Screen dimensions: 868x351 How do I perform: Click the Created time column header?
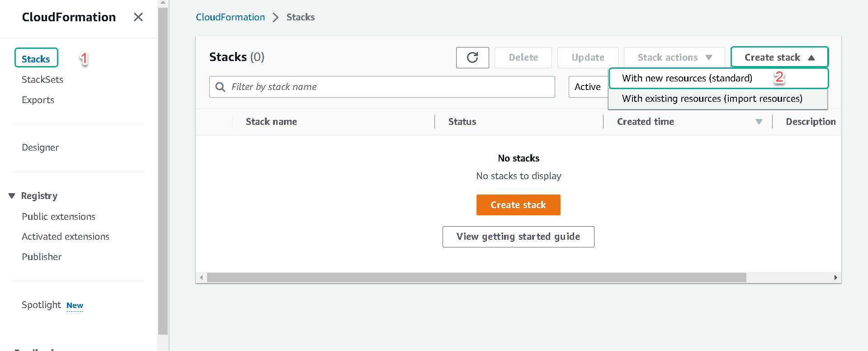coord(646,122)
